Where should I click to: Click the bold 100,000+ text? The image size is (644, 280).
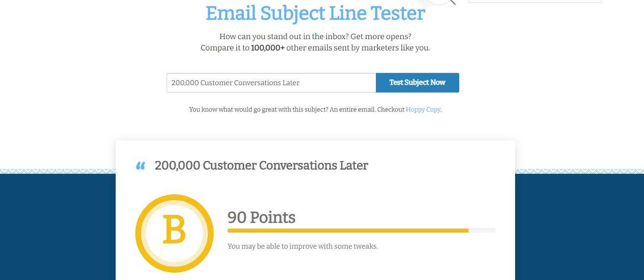coord(268,48)
